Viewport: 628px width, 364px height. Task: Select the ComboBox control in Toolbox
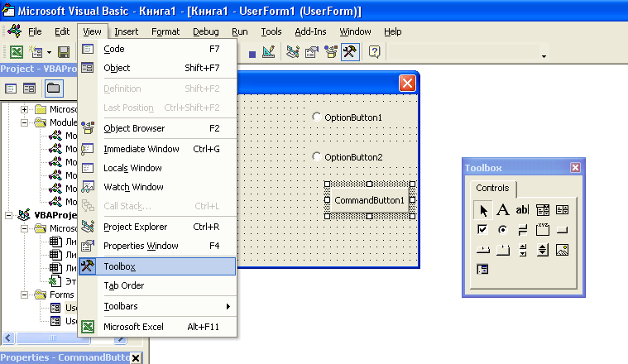coord(542,210)
